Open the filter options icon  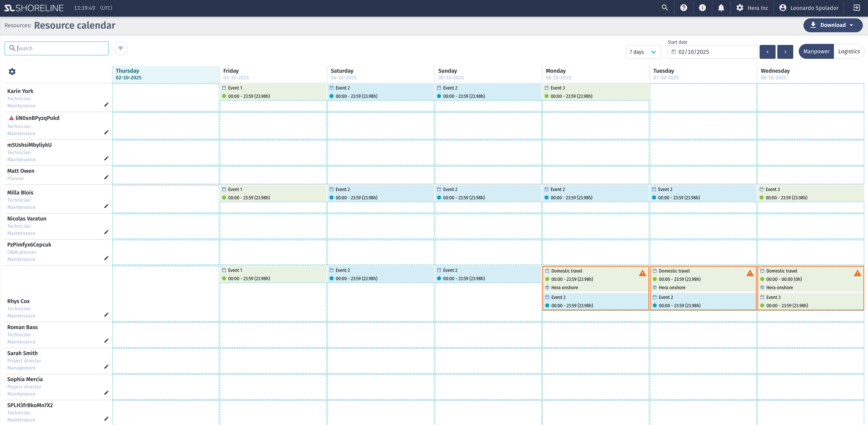coord(121,48)
